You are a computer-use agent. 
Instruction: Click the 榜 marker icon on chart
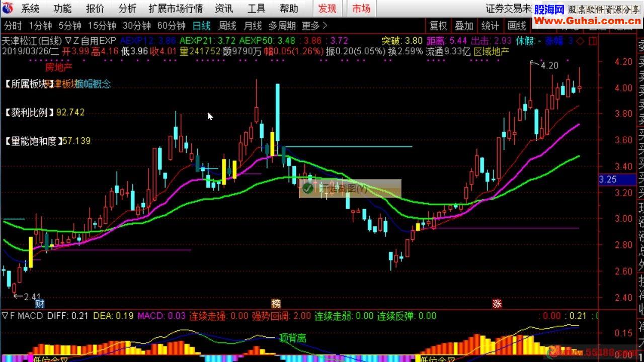(276, 304)
